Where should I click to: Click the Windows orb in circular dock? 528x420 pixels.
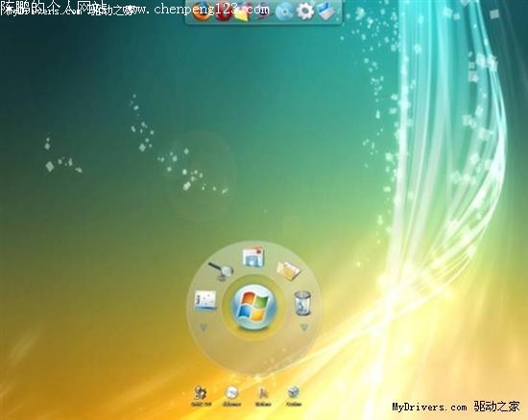(x=253, y=307)
